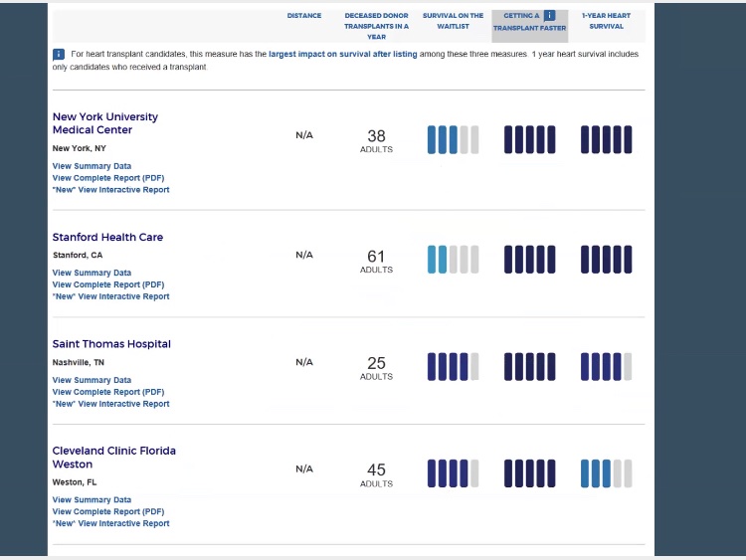Click Cleveland Clinic transplant faster rating bars
Image resolution: width=746 pixels, height=560 pixels.
click(x=529, y=473)
